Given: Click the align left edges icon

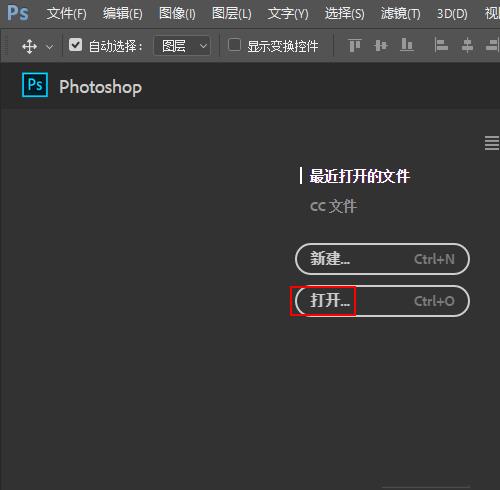Looking at the screenshot, I should [x=441, y=45].
